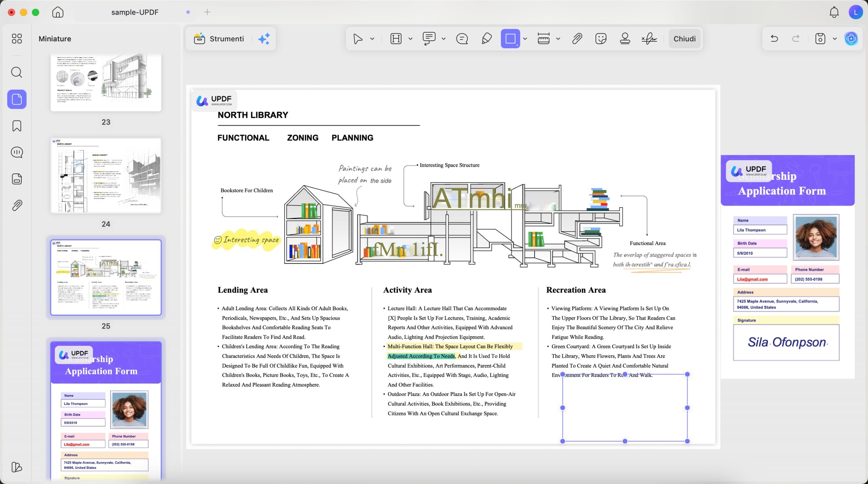Open the stamp tool
The height and width of the screenshot is (484, 868).
tap(625, 39)
